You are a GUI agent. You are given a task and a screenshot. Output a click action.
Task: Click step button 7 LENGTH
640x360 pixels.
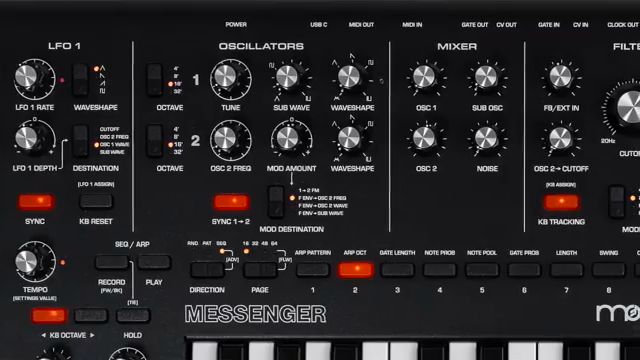click(567, 270)
